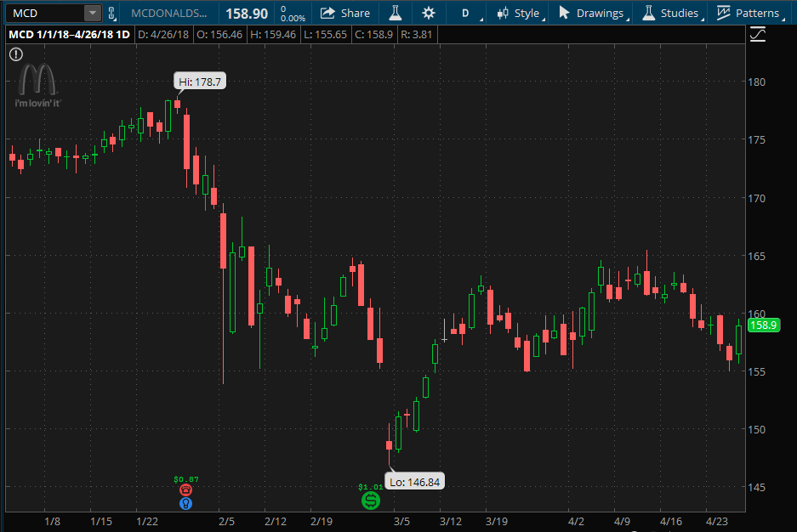
Task: Open the Patterns menu
Action: (x=757, y=13)
